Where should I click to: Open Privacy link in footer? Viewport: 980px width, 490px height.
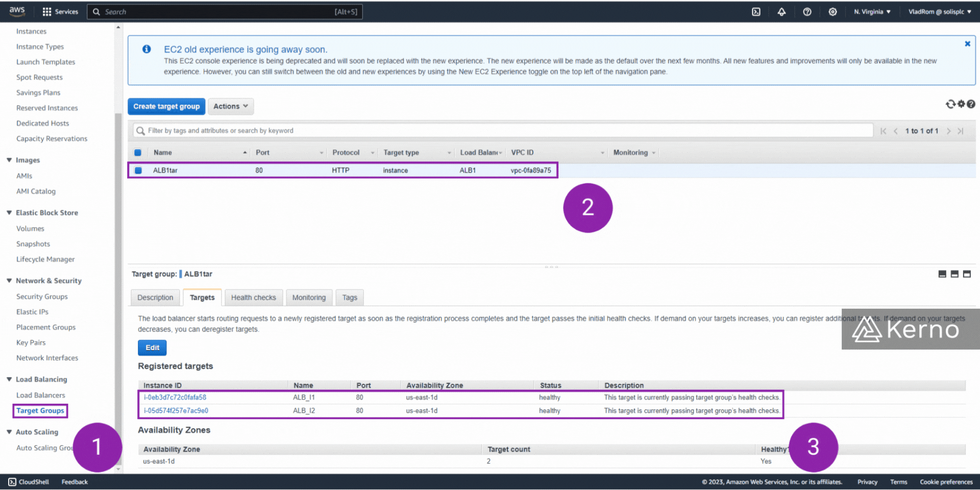click(867, 482)
